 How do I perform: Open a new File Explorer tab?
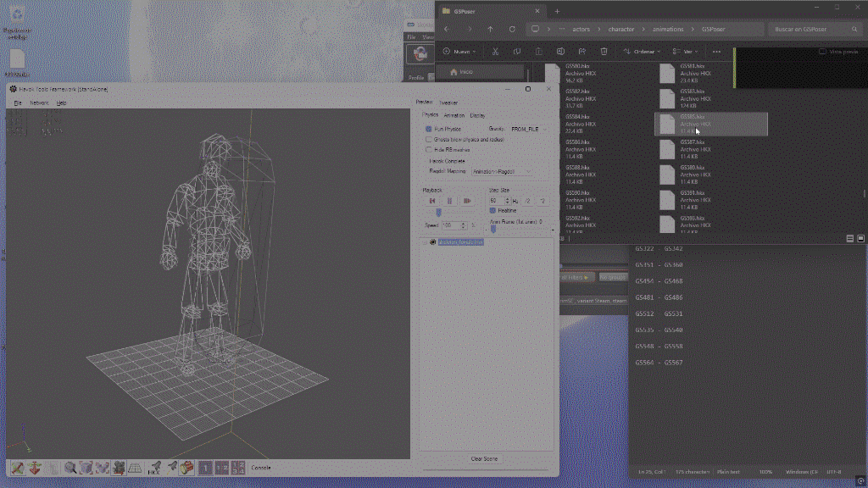pyautogui.click(x=557, y=11)
